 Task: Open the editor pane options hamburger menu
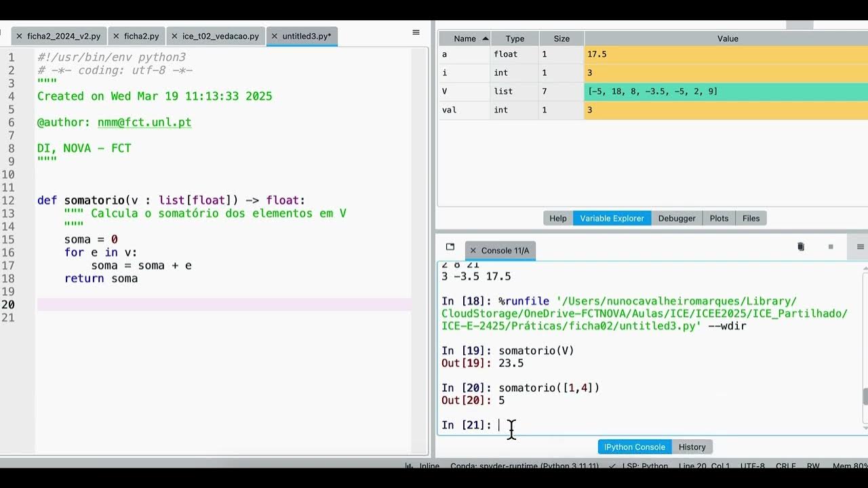[416, 33]
